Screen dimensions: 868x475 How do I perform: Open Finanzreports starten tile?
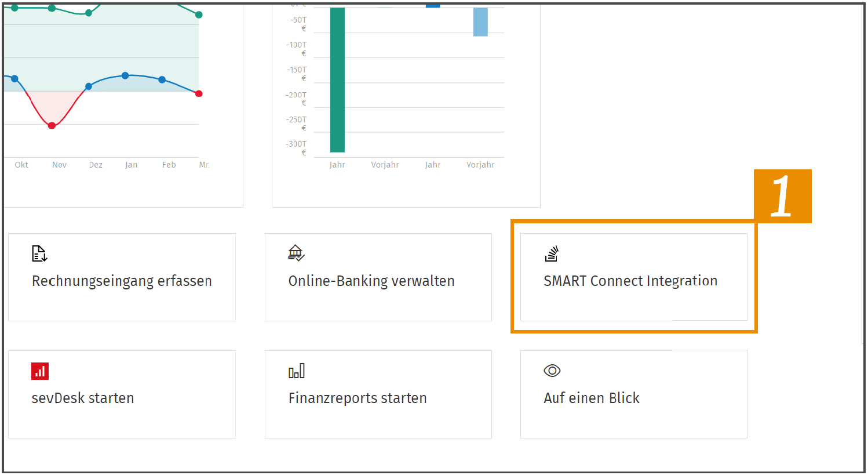378,394
